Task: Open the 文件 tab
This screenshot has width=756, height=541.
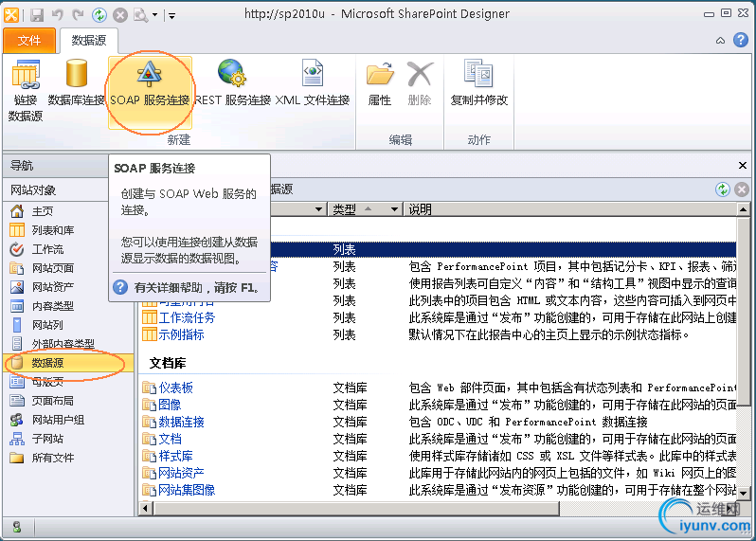Action: [29, 41]
